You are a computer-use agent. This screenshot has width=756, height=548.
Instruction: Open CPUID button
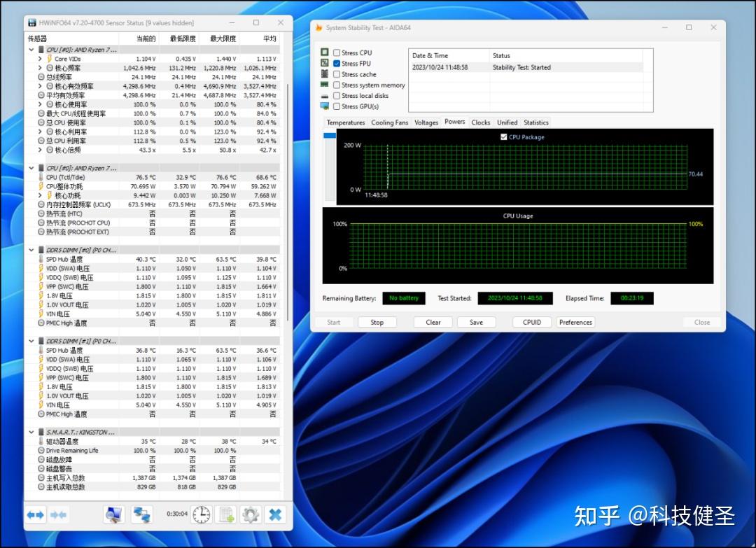click(x=532, y=322)
